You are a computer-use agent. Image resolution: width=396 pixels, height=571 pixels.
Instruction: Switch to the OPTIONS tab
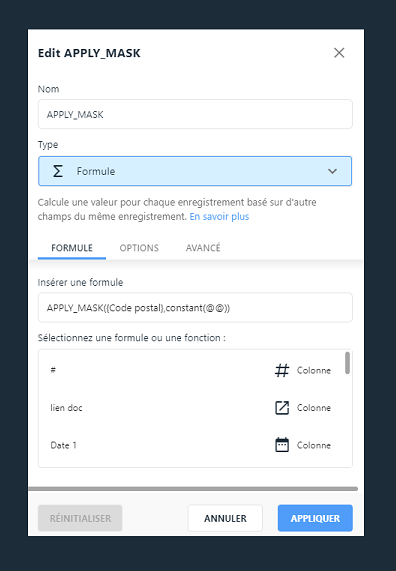(139, 248)
